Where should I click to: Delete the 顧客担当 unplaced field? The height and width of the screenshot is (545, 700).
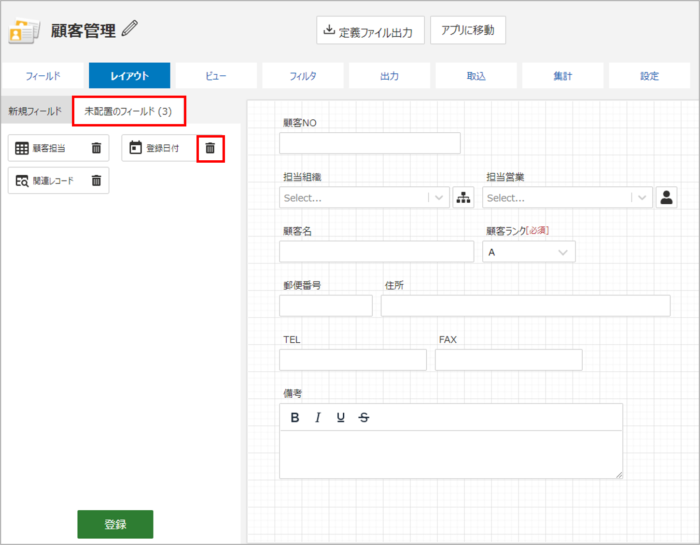(96, 148)
